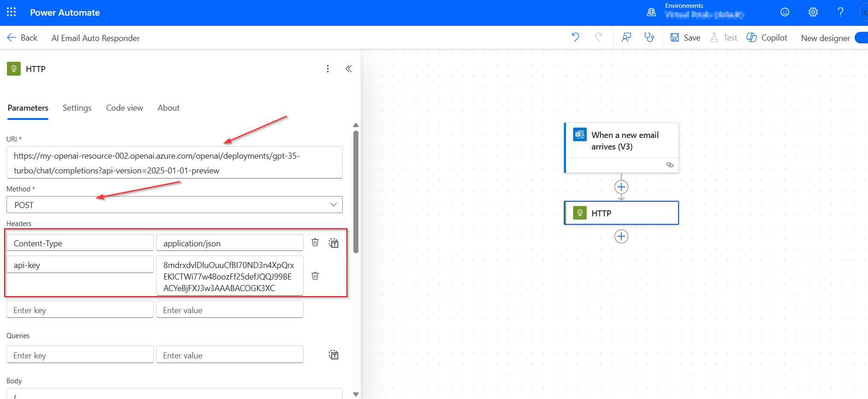Click the connection link icon on trigger card
This screenshot has width=868, height=399.
[670, 165]
